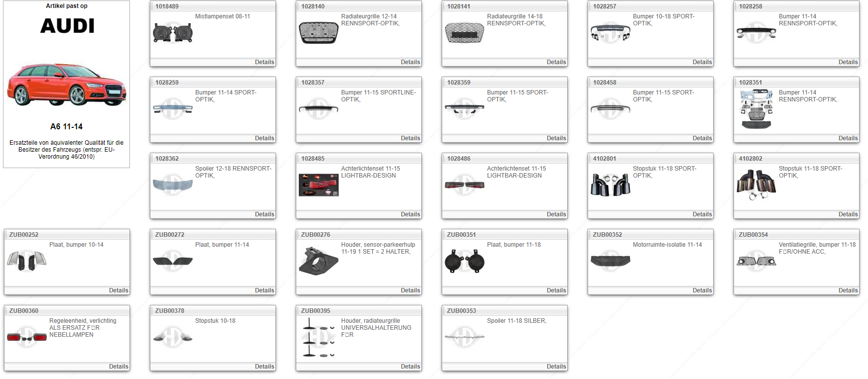Viewport: 868px width, 379px height.
Task: Click the fog lamp set 1018489 image
Action: (172, 33)
